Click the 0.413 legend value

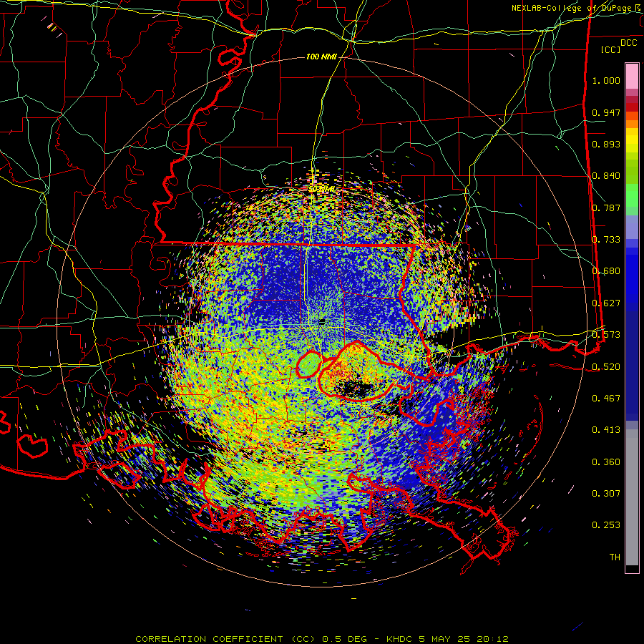click(606, 430)
